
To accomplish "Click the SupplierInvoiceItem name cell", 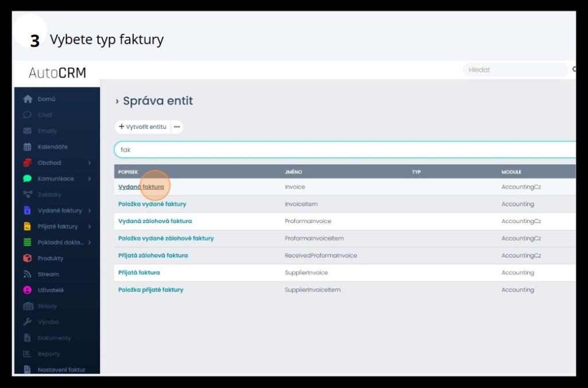I will coord(312,290).
